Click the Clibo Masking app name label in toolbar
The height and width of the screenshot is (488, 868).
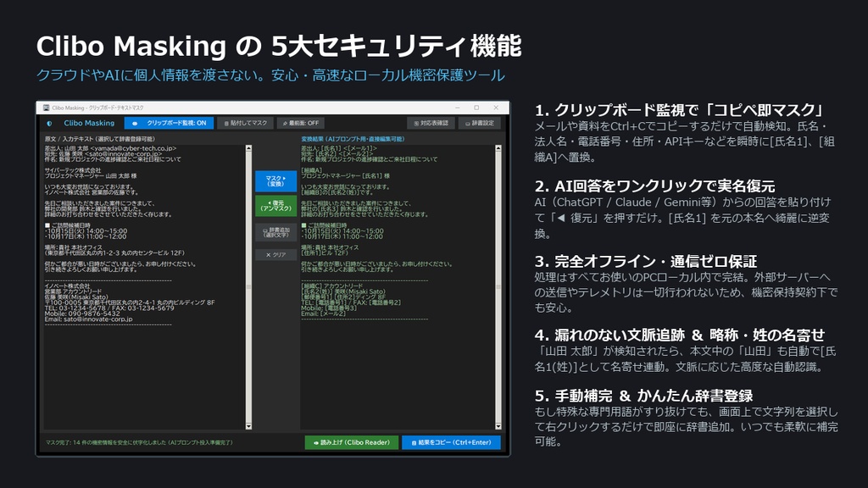click(x=89, y=123)
